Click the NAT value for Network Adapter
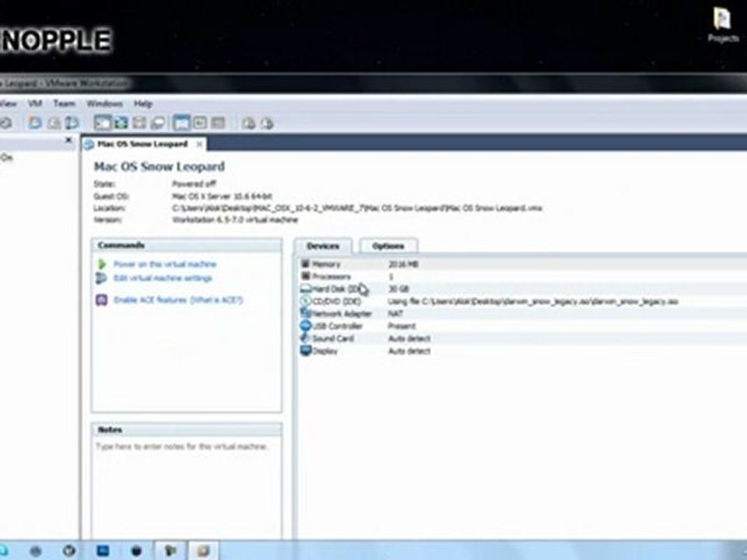The width and height of the screenshot is (747, 560). pos(395,313)
